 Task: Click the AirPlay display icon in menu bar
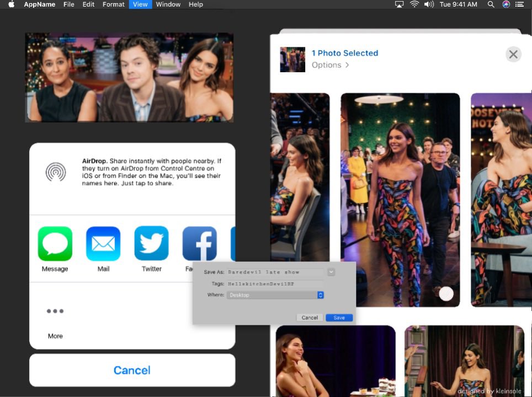400,4
